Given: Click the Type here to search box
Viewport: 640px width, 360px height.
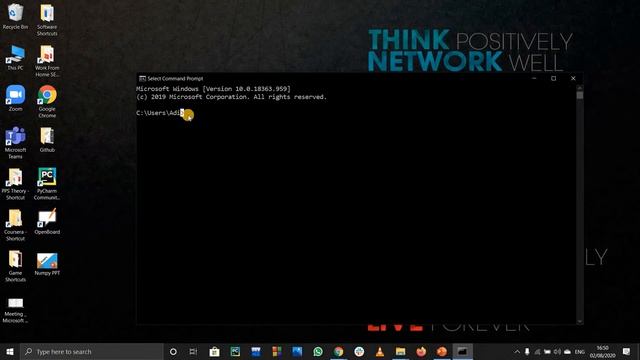Looking at the screenshot, I should click(x=92, y=351).
